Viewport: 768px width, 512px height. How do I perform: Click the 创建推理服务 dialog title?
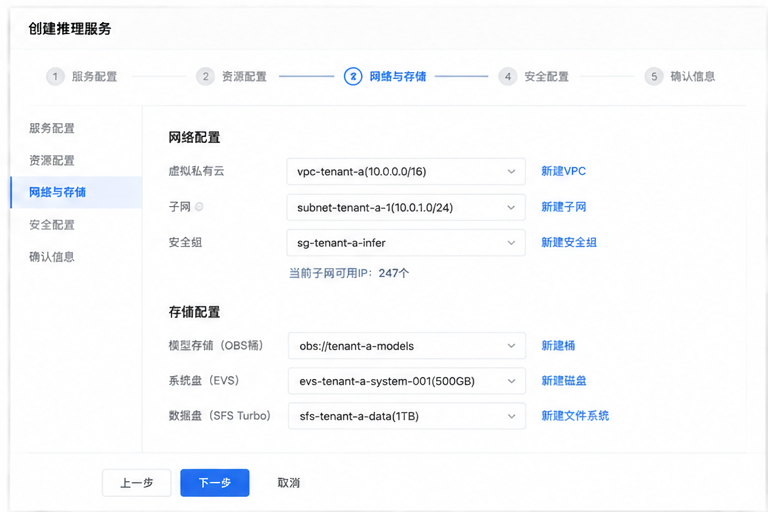coord(70,29)
